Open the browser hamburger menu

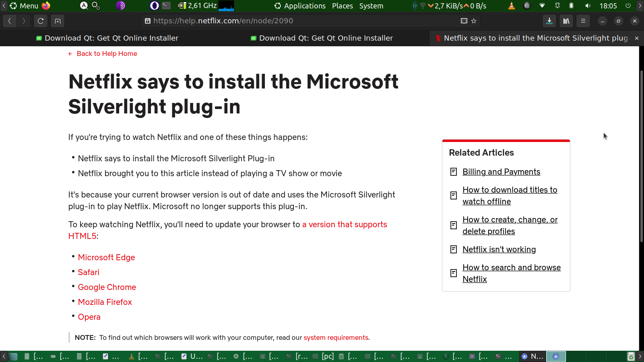point(583,21)
